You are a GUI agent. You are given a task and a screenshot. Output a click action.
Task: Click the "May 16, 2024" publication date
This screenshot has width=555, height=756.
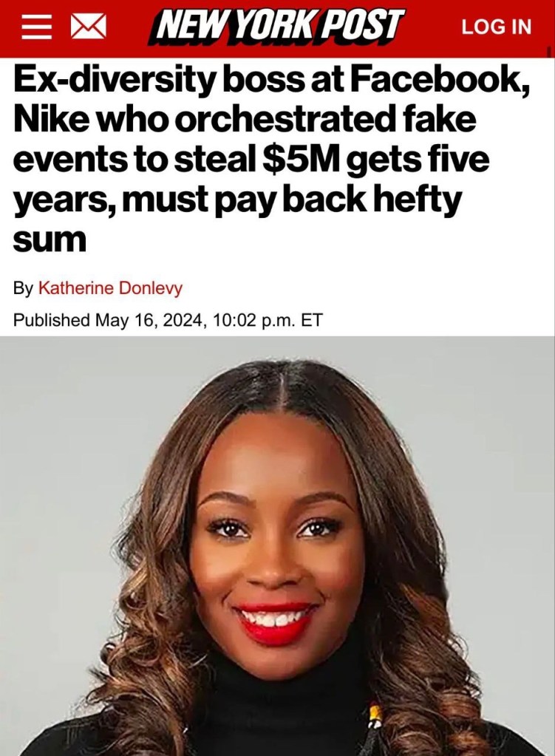148,320
